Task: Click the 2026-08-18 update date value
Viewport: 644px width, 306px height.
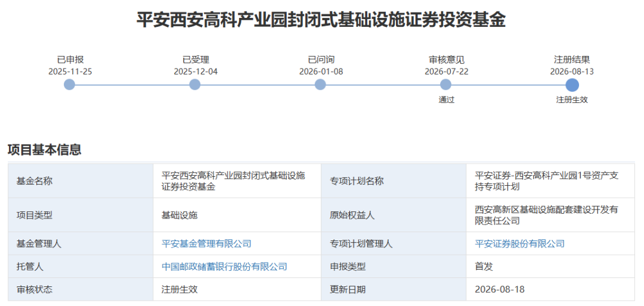Action: coord(500,289)
